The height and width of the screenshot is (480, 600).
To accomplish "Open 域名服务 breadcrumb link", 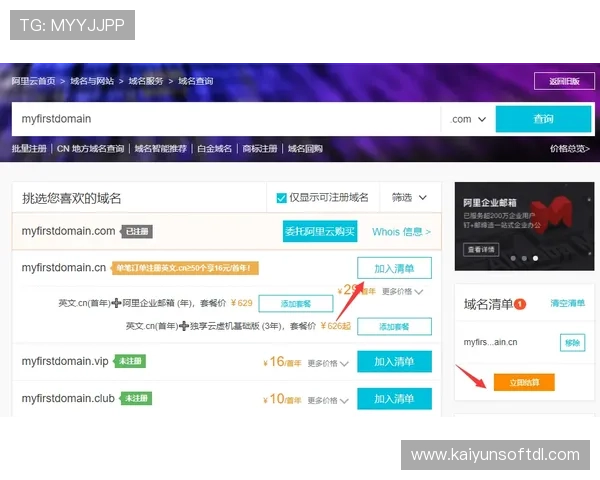I will point(146,81).
